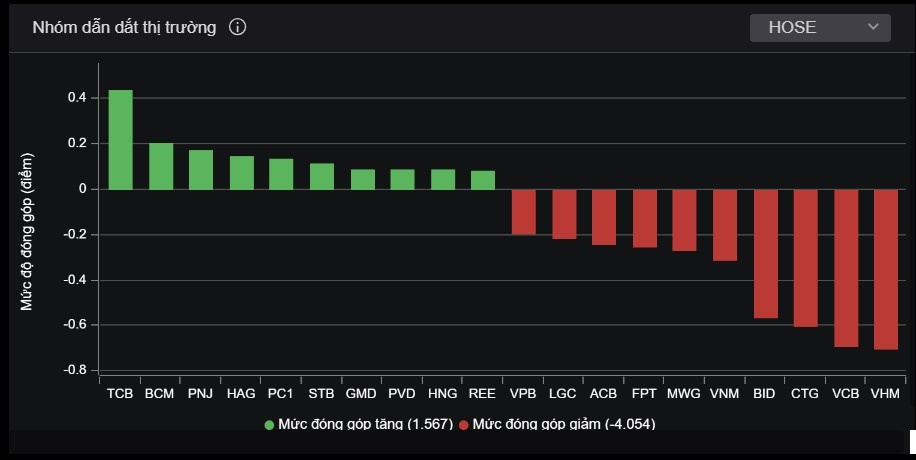This screenshot has width=916, height=460.
Task: Click the green legend dot for increases
Action: pos(269,425)
